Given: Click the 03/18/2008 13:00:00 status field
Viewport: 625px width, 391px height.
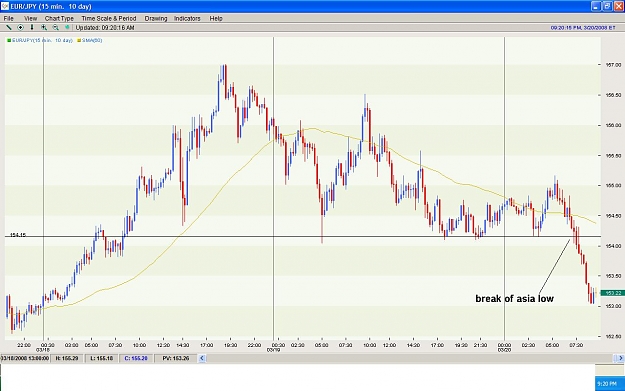Looking at the screenshot, I should pos(25,358).
